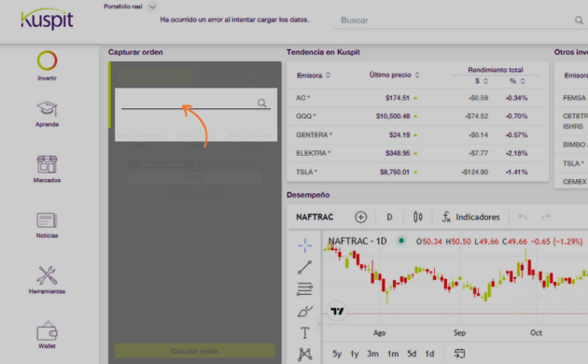The width and height of the screenshot is (588, 364).
Task: Click BIMBO in Otros inversionistas list
Action: [x=574, y=145]
